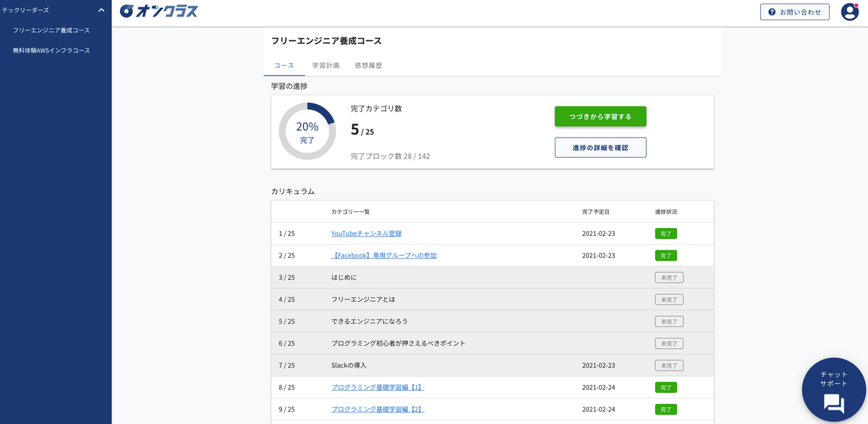Click 未完了 badge for フリーエンジニアとは

pyautogui.click(x=669, y=299)
